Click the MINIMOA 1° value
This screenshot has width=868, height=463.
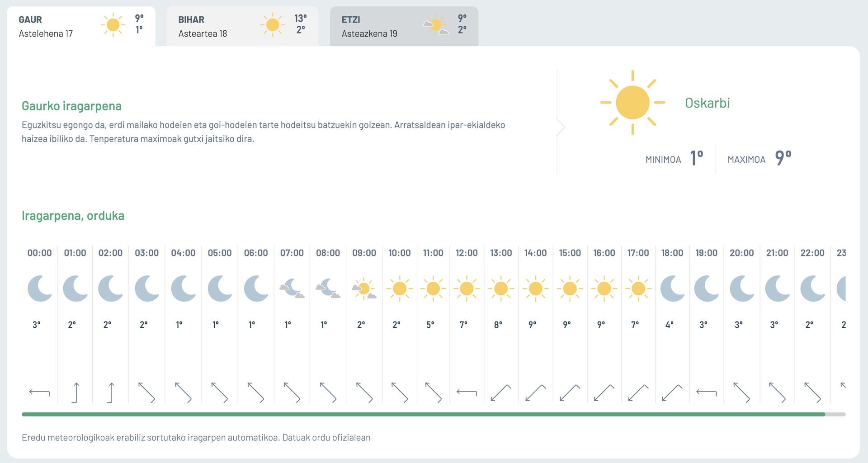click(x=697, y=158)
